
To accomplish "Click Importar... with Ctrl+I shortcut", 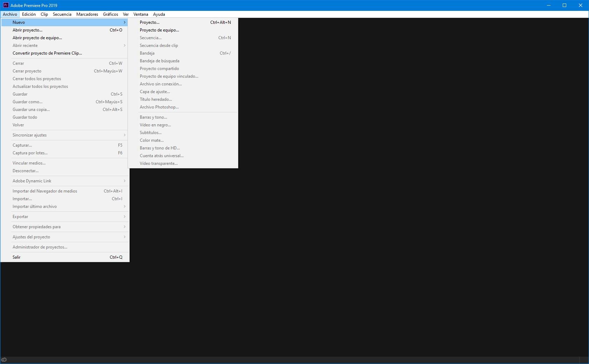I will tap(65, 199).
